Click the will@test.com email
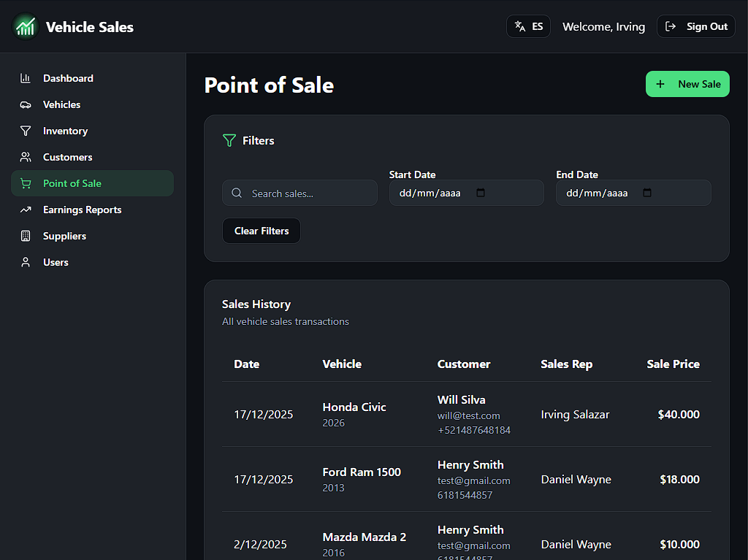The width and height of the screenshot is (748, 560). [x=468, y=415]
